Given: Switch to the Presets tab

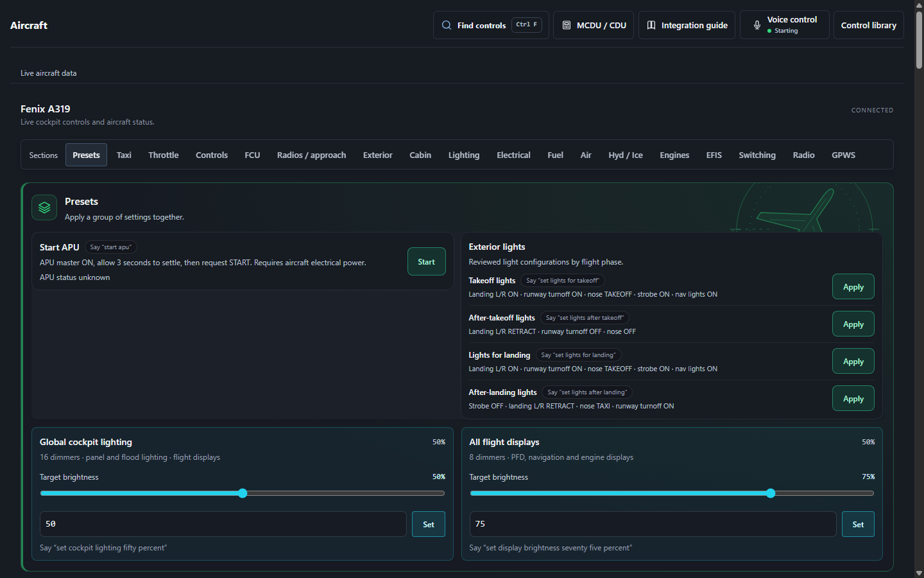Looking at the screenshot, I should point(86,155).
